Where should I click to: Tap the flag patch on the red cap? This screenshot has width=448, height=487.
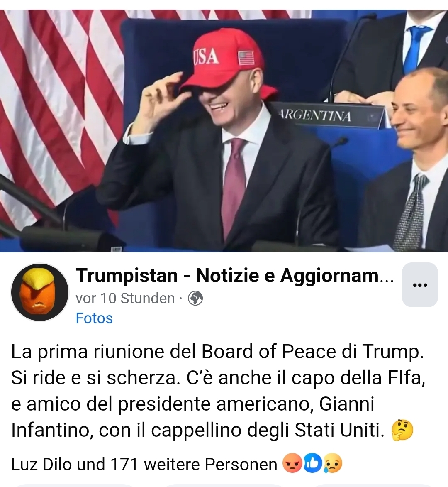(x=246, y=58)
